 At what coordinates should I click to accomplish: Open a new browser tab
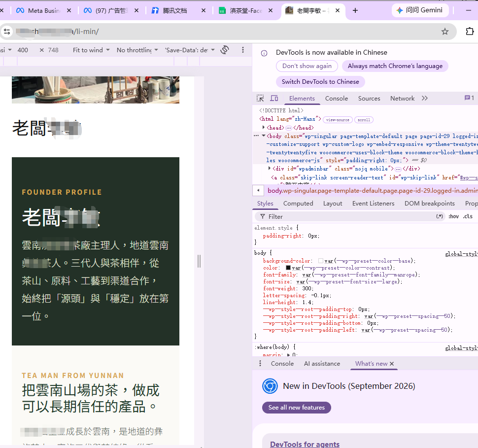pos(355,11)
